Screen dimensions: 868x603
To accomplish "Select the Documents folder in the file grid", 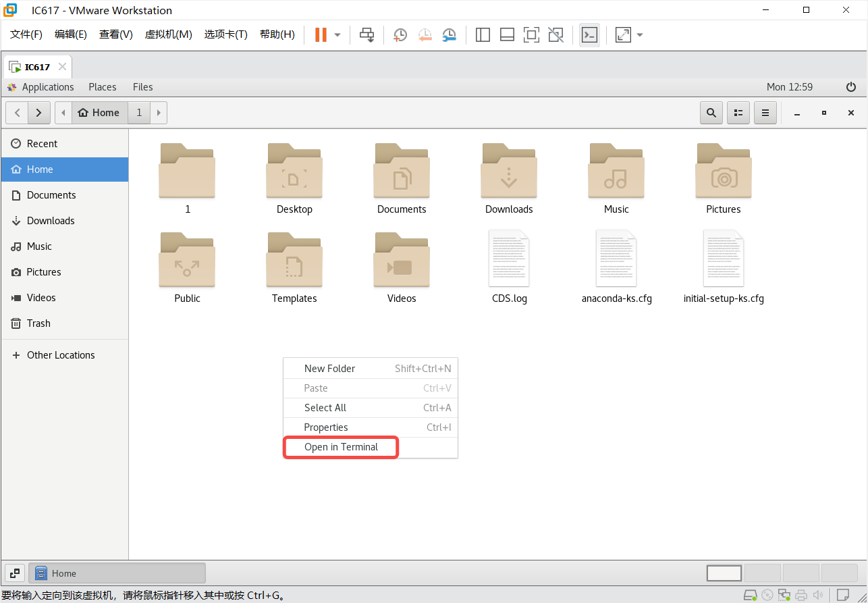I will click(x=402, y=171).
